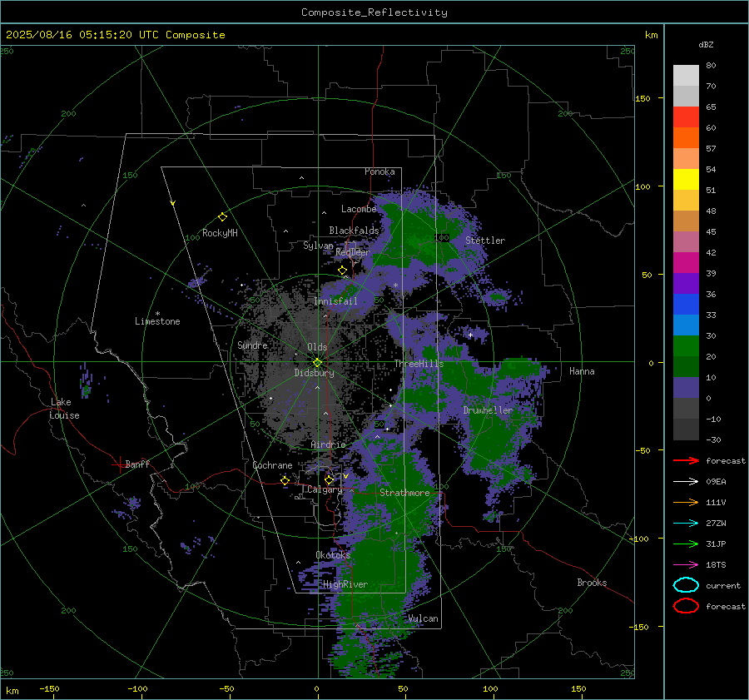
Task: Click the Limestone label
Action: point(157,321)
